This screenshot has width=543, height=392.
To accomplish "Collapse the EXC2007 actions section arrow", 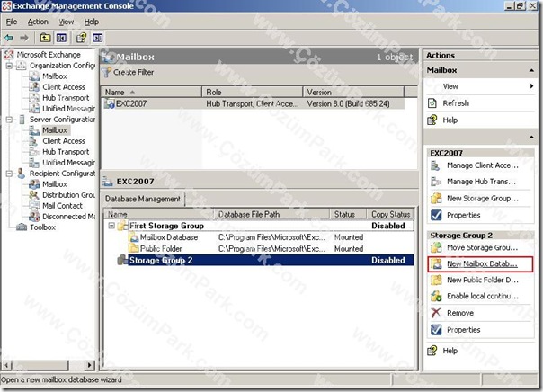I will (x=531, y=138).
